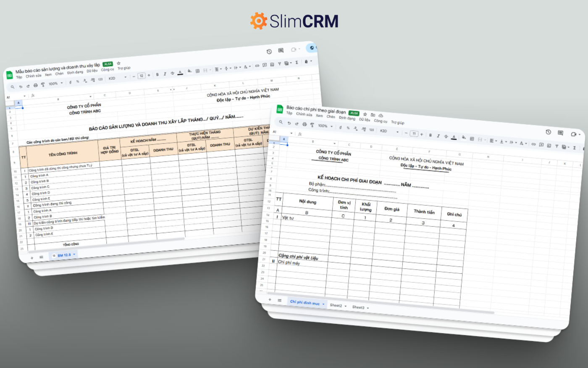Toggle strikethrough in the right spreadsheet toolbar
The height and width of the screenshot is (368, 588).
[446, 137]
